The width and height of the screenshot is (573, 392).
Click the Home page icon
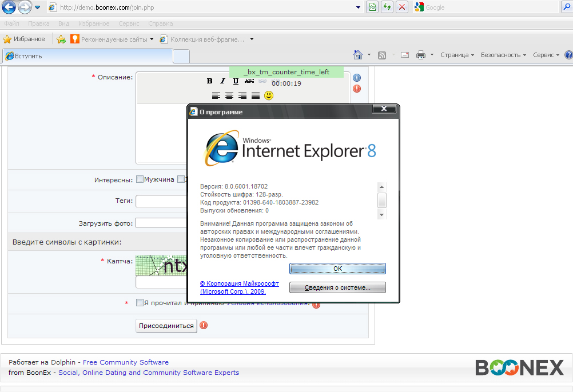point(358,55)
